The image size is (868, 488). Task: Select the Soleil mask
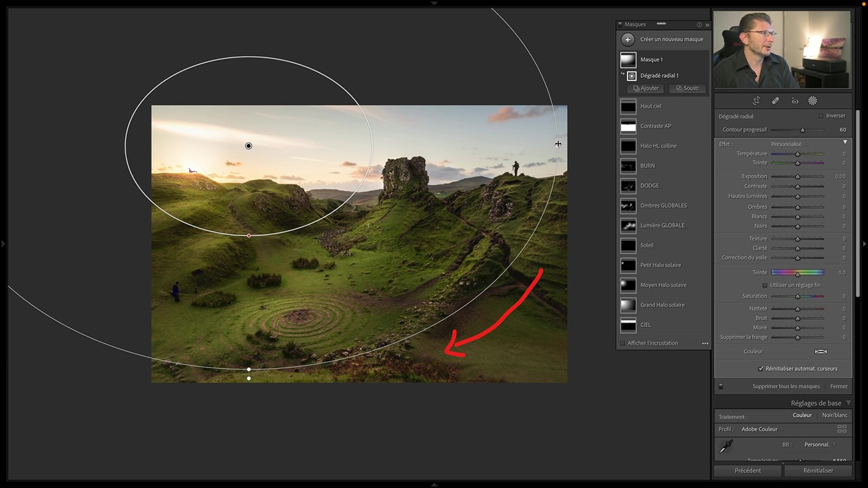tap(664, 245)
